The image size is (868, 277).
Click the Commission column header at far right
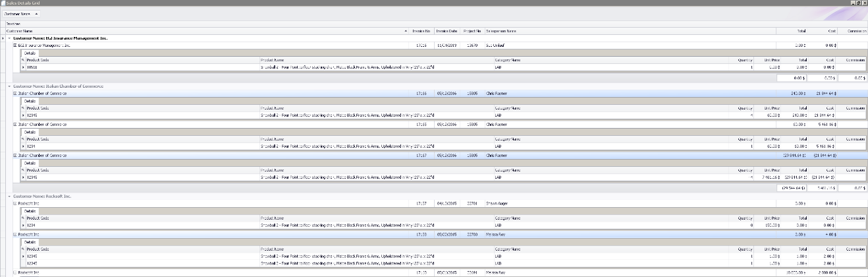click(x=854, y=31)
